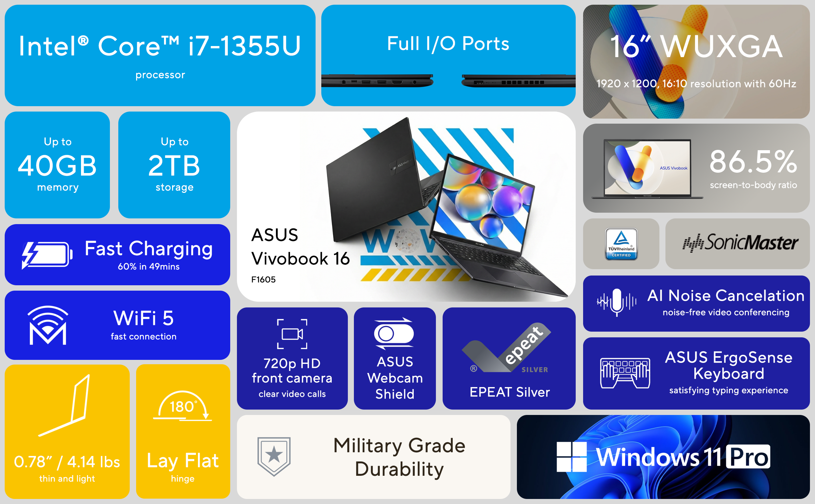Click the 86.5% screen-to-body ratio laptop thumbnail
This screenshot has height=504, width=815.
coord(647,169)
